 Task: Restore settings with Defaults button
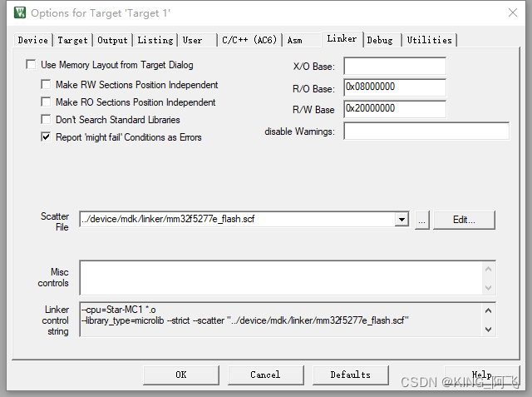click(x=351, y=375)
